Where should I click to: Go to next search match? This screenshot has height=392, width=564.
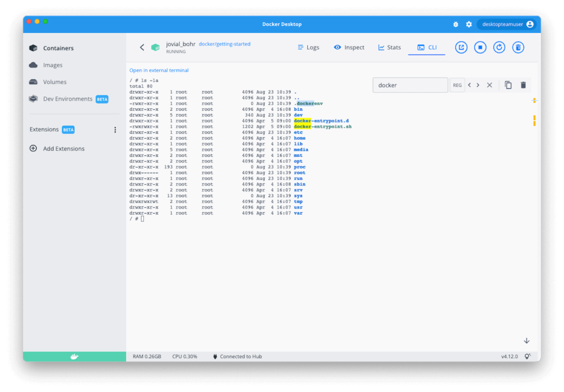coord(478,84)
